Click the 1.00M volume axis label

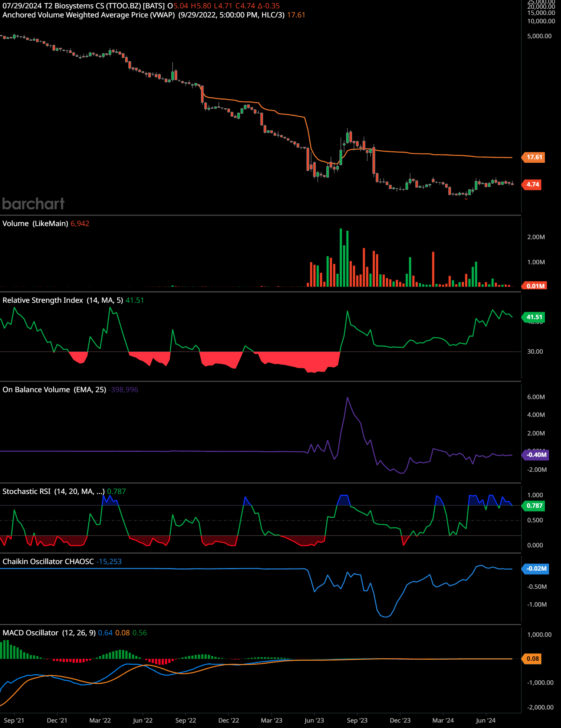(536, 262)
